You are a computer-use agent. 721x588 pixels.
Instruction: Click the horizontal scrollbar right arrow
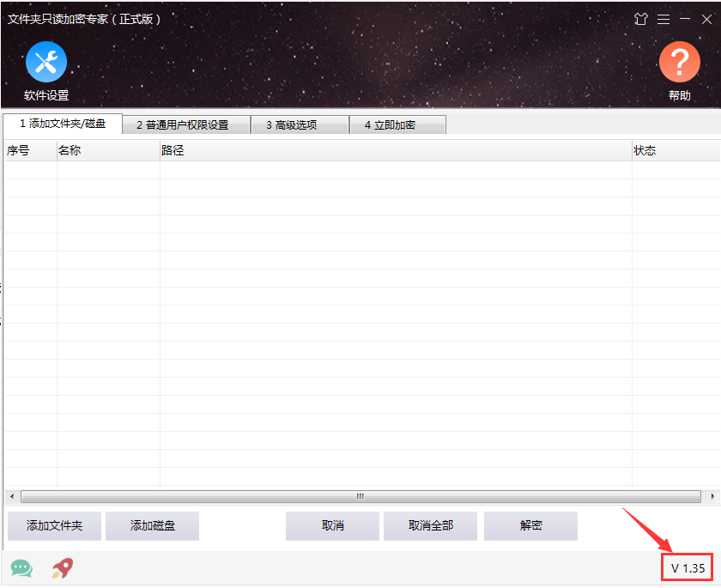click(x=712, y=496)
